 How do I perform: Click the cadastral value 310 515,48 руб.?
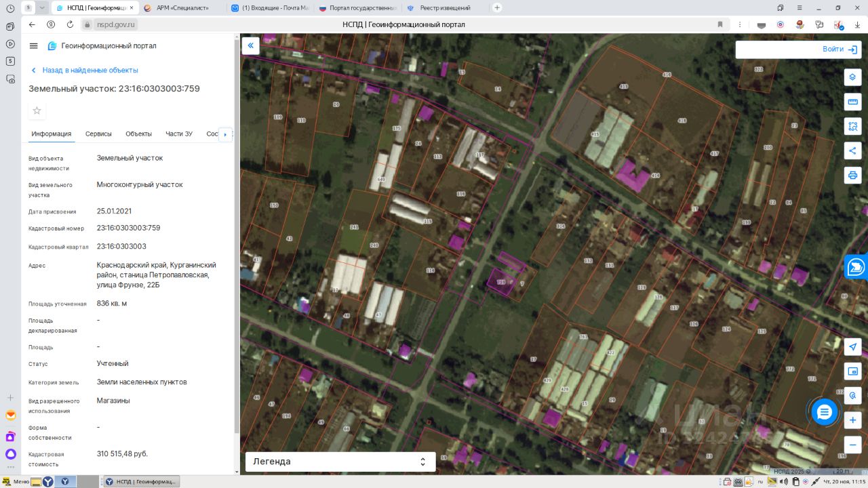(x=122, y=453)
